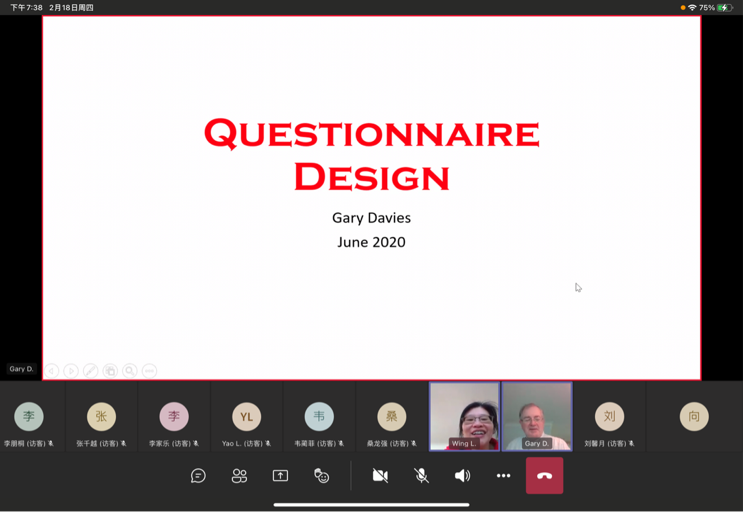Hang up with the red end call button
Viewport: 743px width, 512px height.
[545, 476]
